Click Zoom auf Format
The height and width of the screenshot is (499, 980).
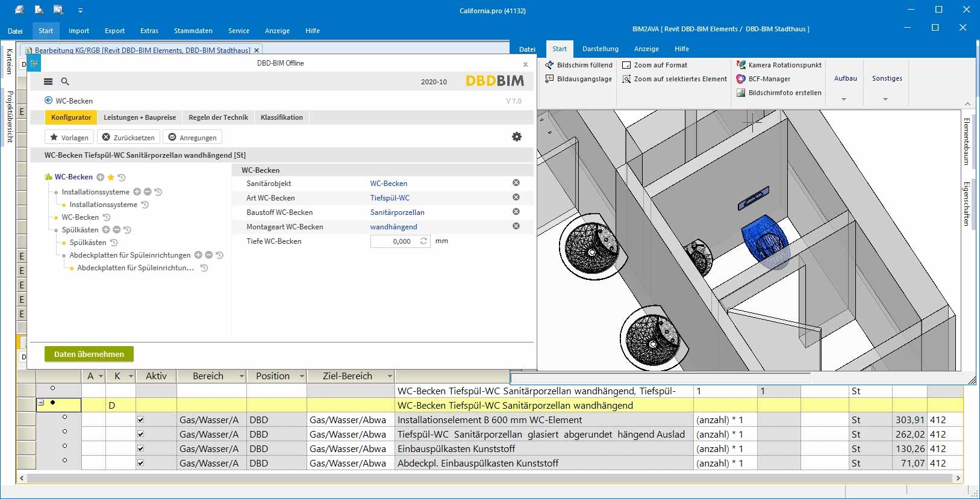pyautogui.click(x=655, y=65)
